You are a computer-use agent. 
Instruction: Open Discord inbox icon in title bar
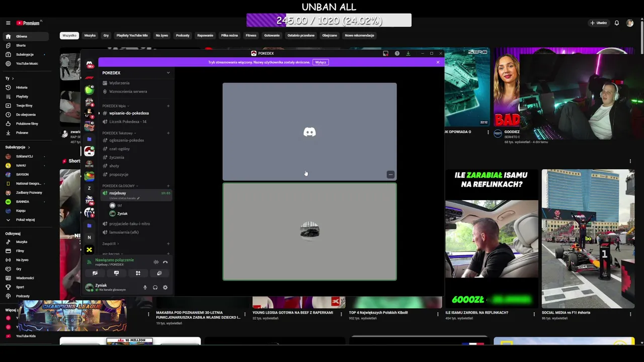(x=385, y=53)
